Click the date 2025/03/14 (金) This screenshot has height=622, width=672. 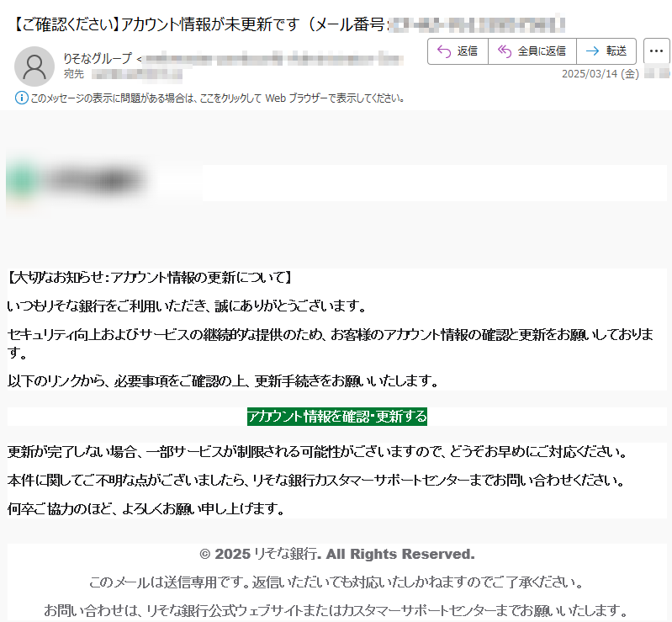click(x=600, y=74)
